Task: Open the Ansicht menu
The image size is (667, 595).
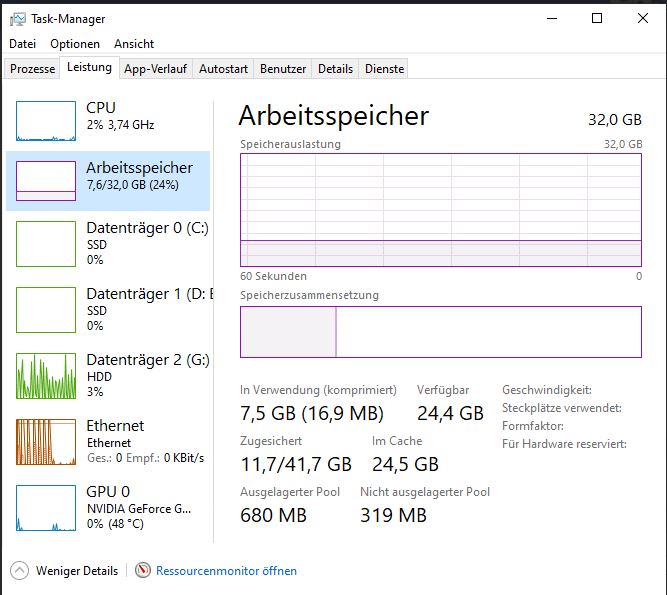Action: point(134,44)
